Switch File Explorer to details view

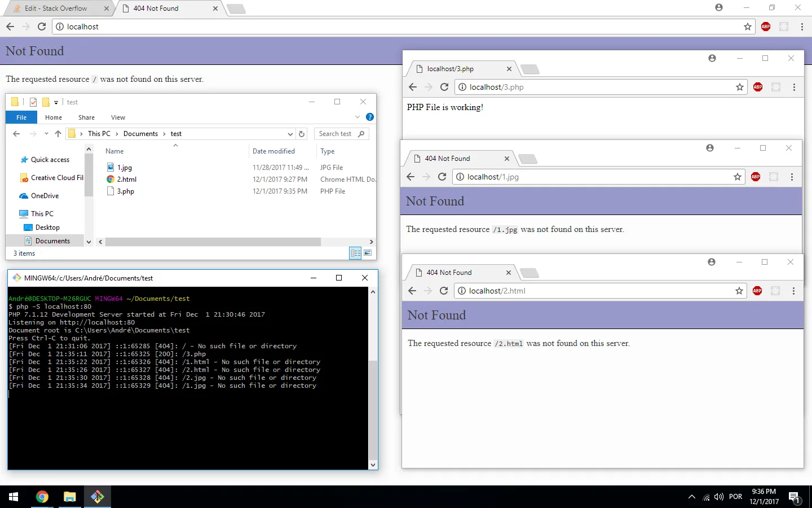tap(356, 253)
